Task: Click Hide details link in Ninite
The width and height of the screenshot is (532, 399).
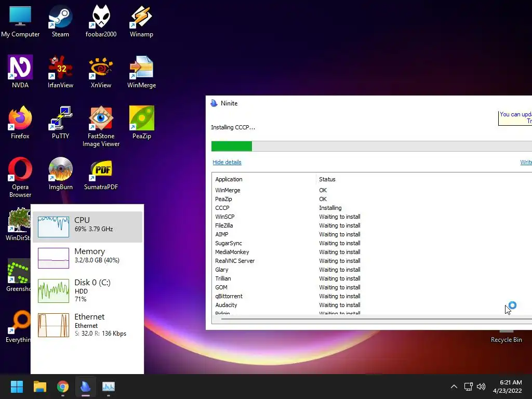Action: (227, 162)
